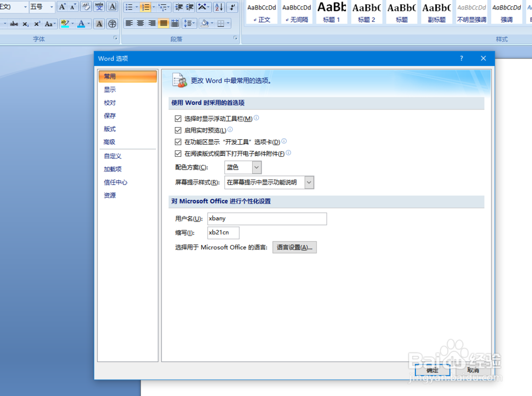
Task: Open bullet list dropdown arrow
Action: pos(137,7)
